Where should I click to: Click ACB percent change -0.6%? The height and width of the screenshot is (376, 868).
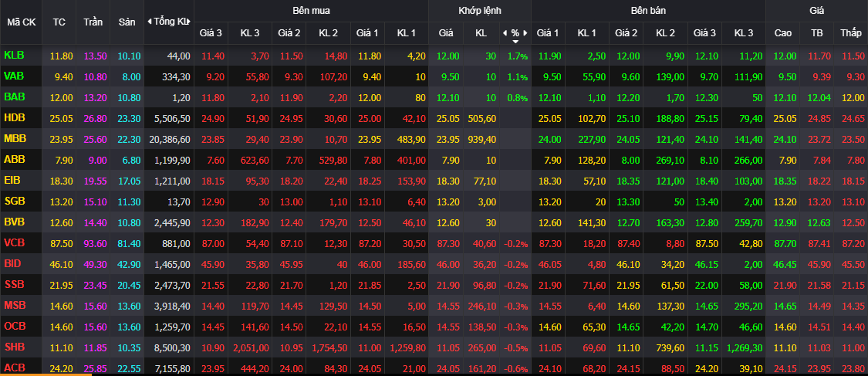pos(515,368)
